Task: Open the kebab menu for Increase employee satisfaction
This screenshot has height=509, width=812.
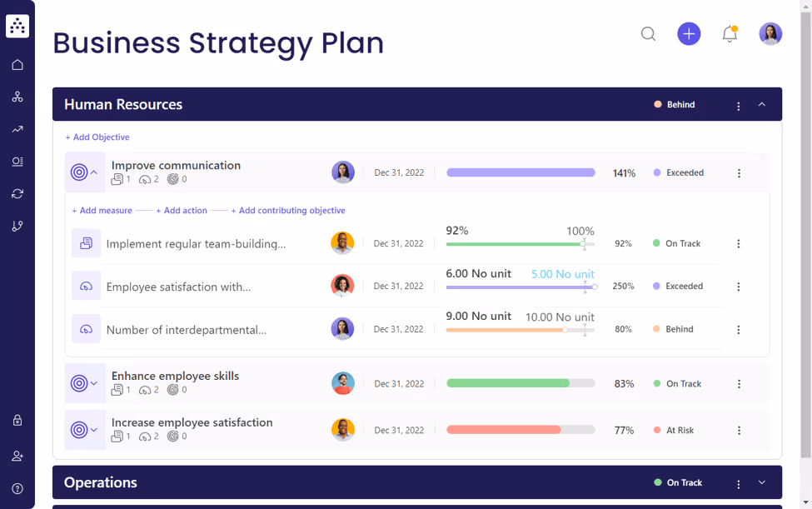Action: (x=739, y=430)
